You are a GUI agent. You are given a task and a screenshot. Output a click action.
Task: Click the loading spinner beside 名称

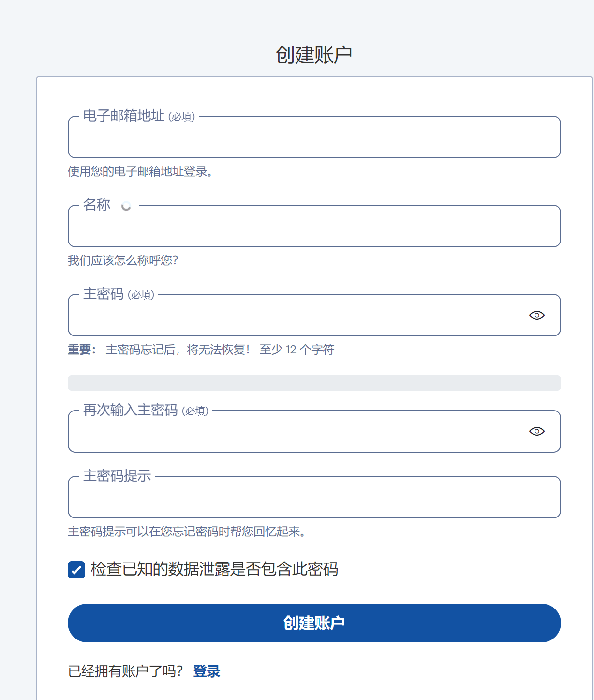pyautogui.click(x=126, y=206)
